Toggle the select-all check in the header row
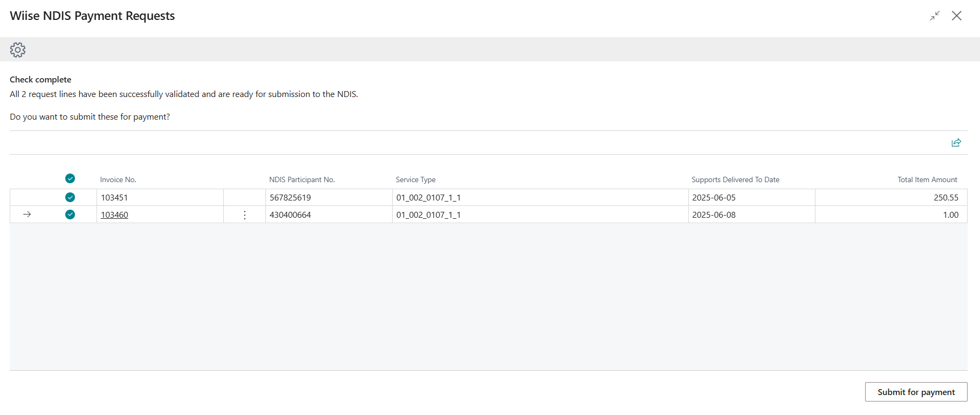This screenshot has width=980, height=415. (70, 178)
